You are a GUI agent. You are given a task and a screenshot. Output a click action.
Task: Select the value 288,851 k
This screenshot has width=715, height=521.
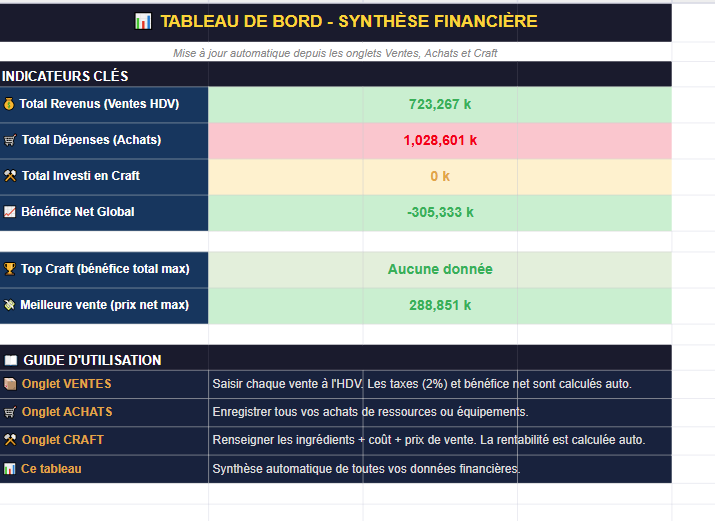tap(440, 305)
